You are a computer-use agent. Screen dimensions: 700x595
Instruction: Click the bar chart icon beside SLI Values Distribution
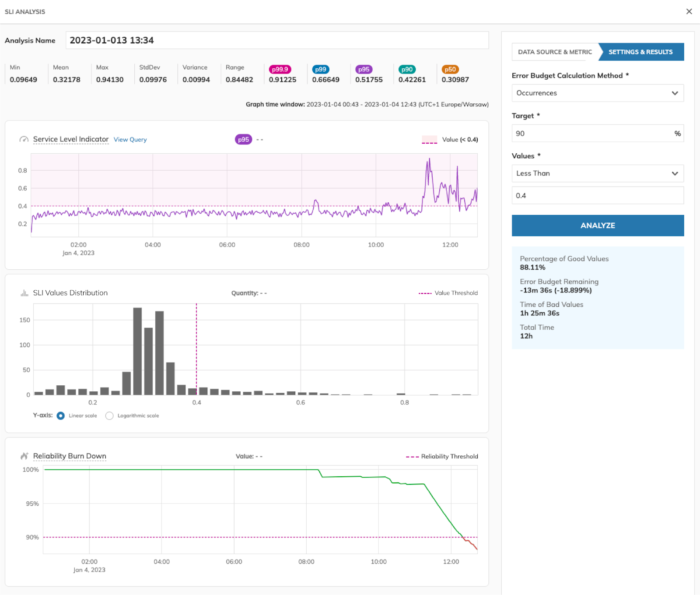24,293
